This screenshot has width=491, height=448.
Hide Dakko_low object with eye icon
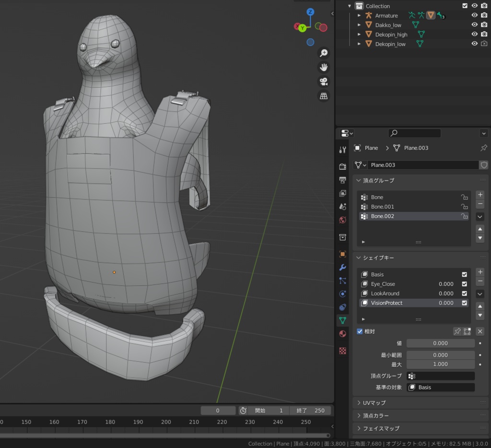point(474,25)
